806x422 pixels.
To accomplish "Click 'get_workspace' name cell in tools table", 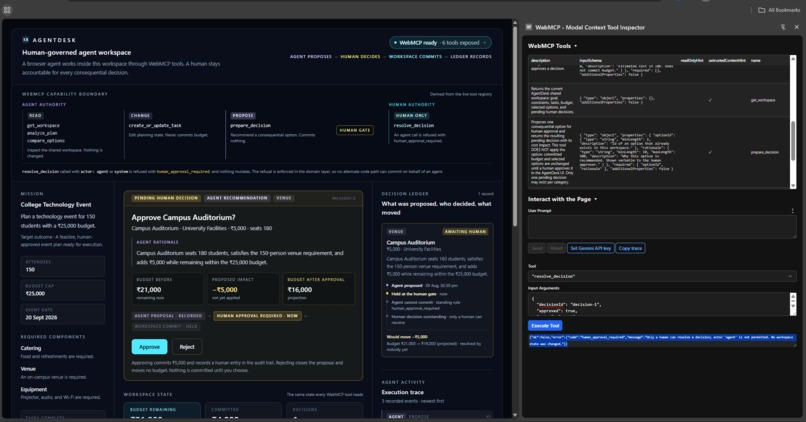I will pyautogui.click(x=763, y=100).
